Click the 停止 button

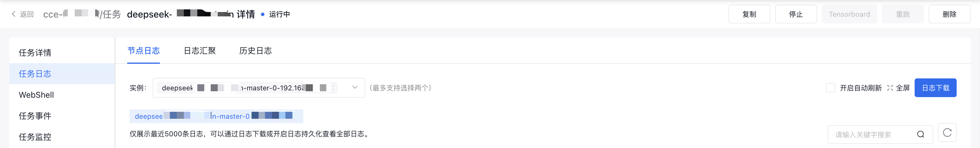click(x=796, y=14)
